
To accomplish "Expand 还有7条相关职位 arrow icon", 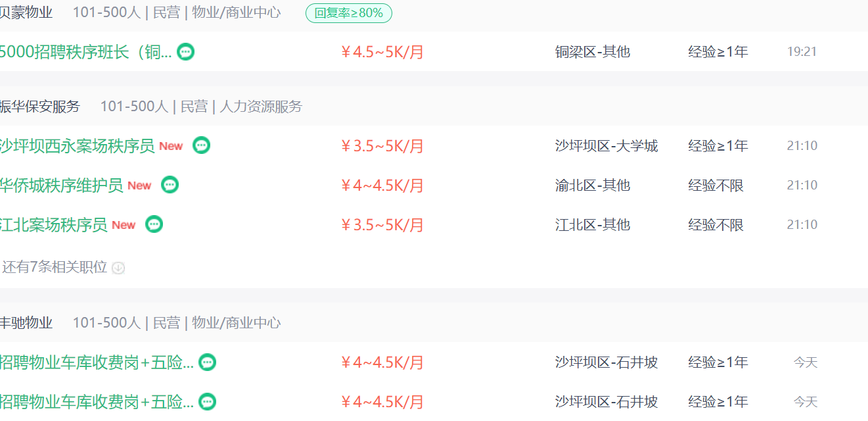I will point(118,268).
